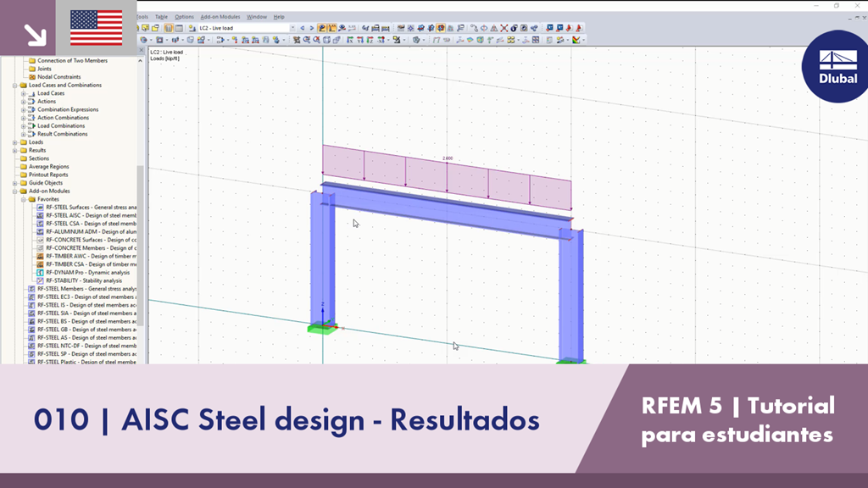Go to previous load case arrow

click(303, 28)
